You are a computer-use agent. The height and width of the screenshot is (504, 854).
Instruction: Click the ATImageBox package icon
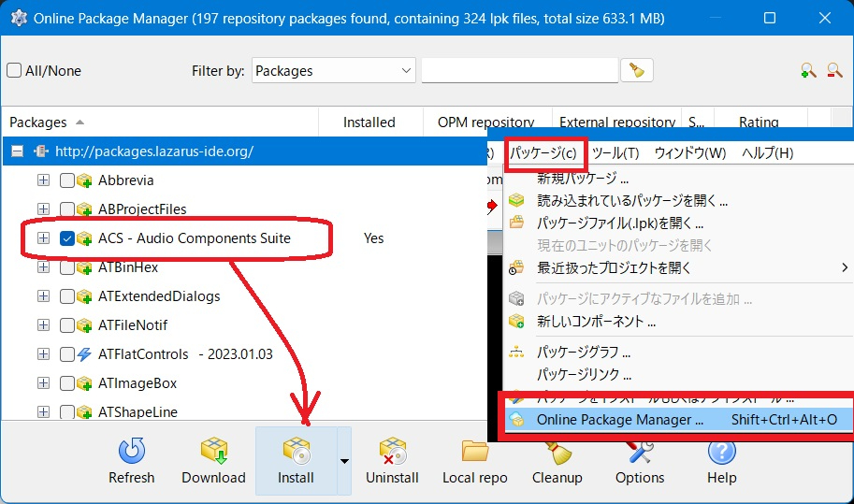pos(84,383)
